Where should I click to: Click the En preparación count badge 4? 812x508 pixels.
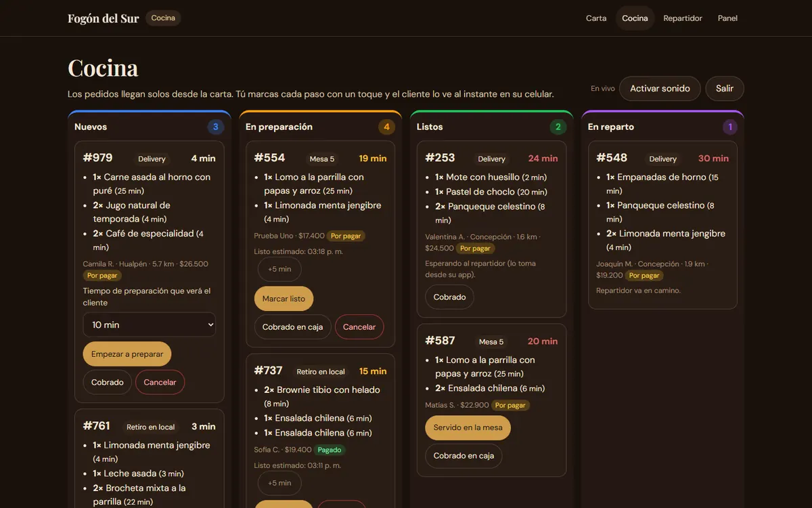tap(387, 127)
